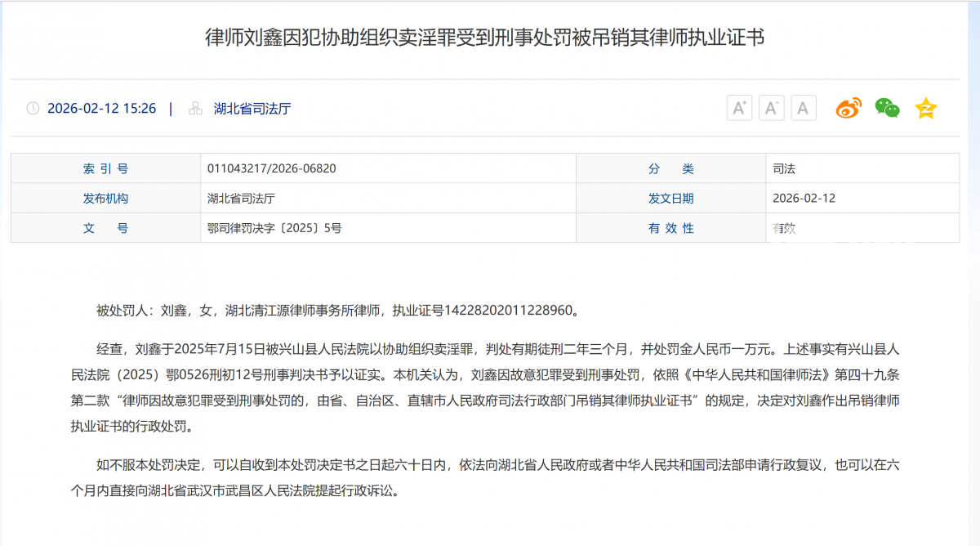Share article to Weibo
The width and height of the screenshot is (980, 546).
(x=849, y=108)
